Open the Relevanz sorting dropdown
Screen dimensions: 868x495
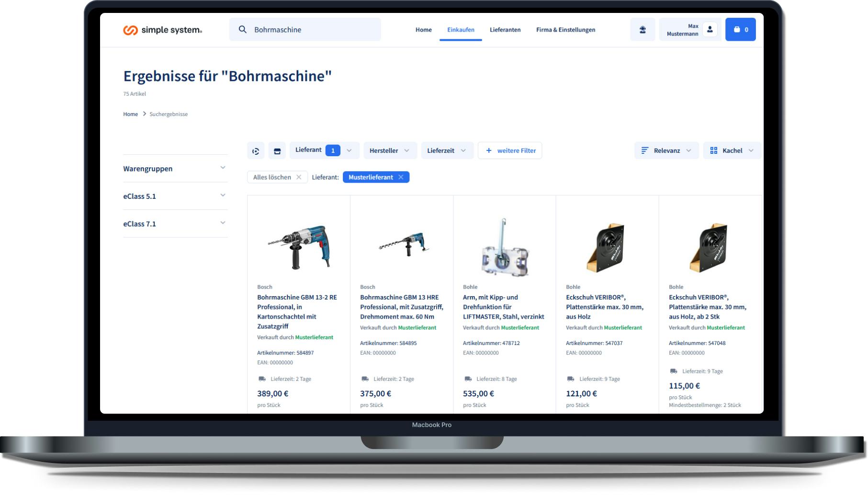point(665,150)
